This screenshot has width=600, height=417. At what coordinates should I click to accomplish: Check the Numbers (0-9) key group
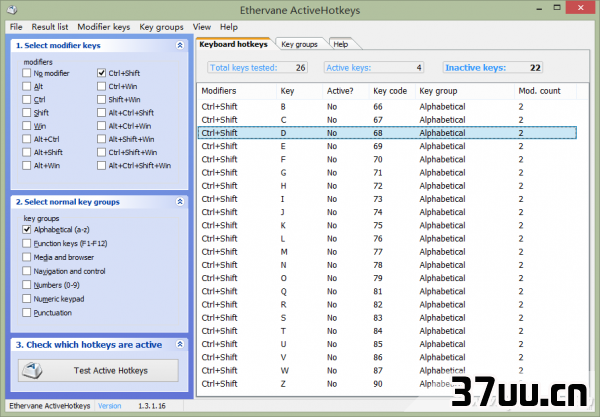(x=26, y=285)
